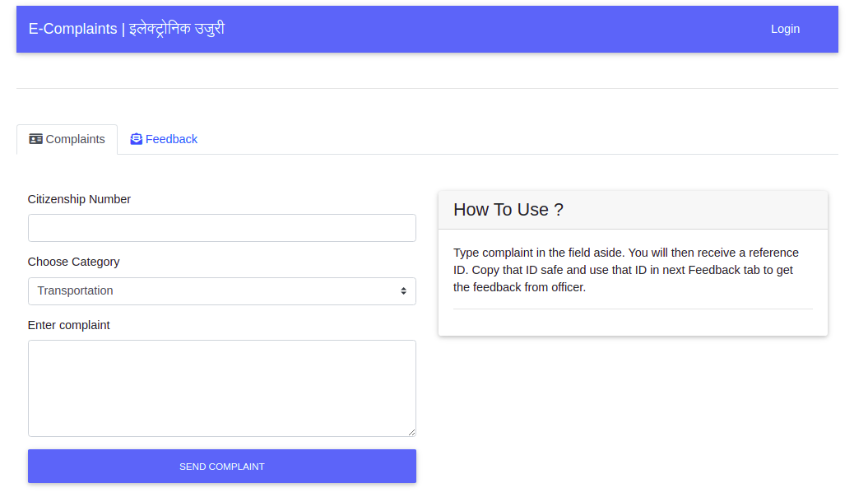Image resolution: width=868 pixels, height=497 pixels.
Task: Click the How To Use panel header
Action: coord(508,210)
